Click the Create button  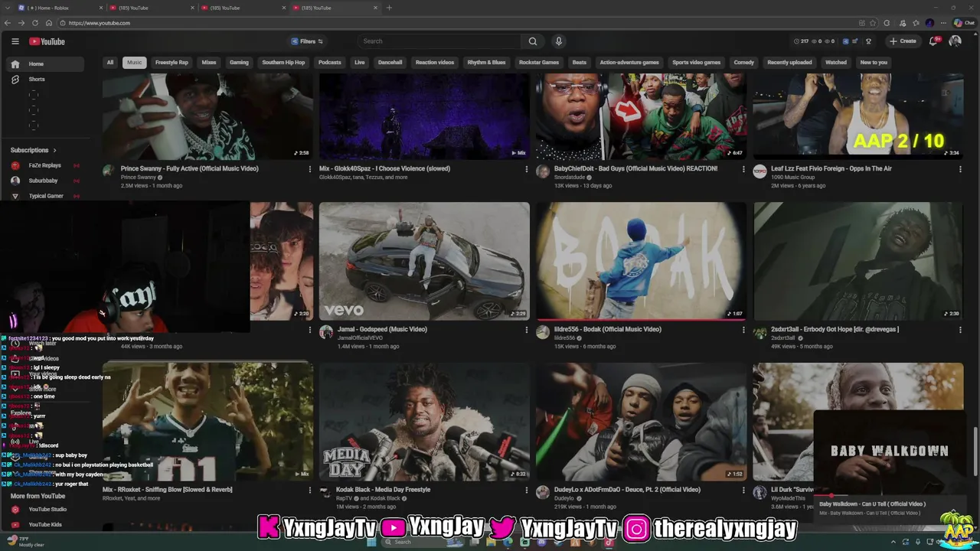(x=903, y=41)
